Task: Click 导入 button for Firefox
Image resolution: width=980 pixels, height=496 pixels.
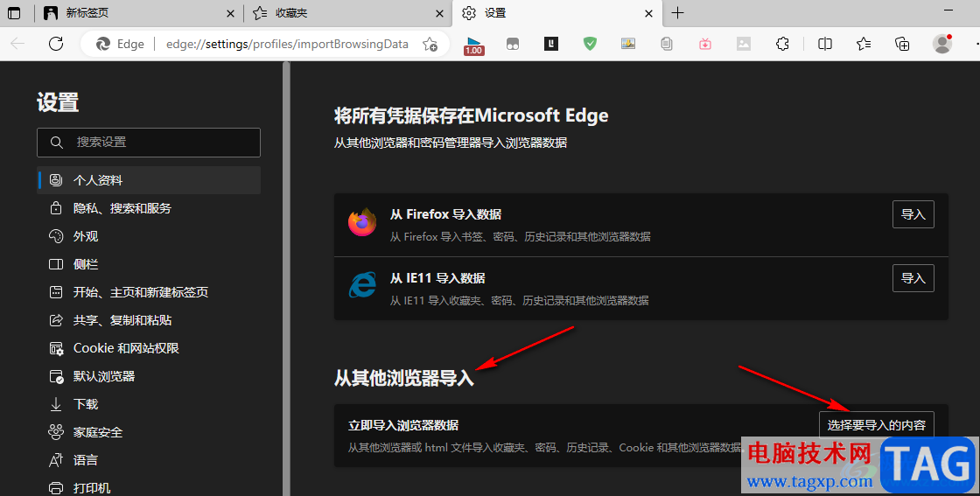Action: pyautogui.click(x=913, y=214)
